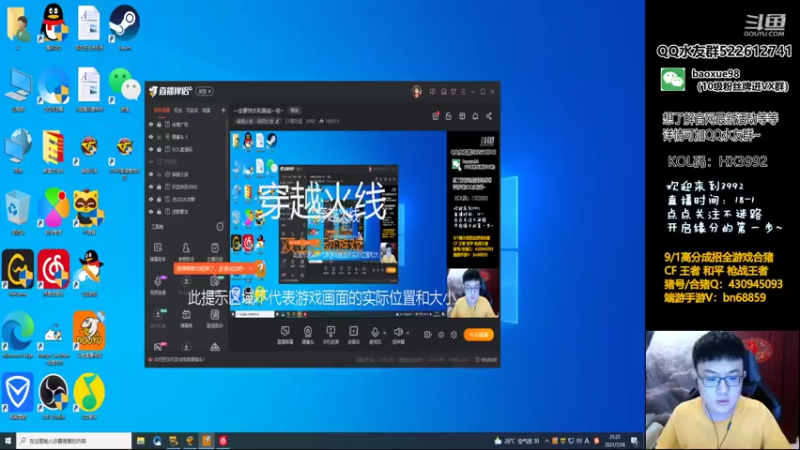This screenshot has width=800, height=450.
Task: Open File Explorer from the taskbar
Action: pos(141,441)
